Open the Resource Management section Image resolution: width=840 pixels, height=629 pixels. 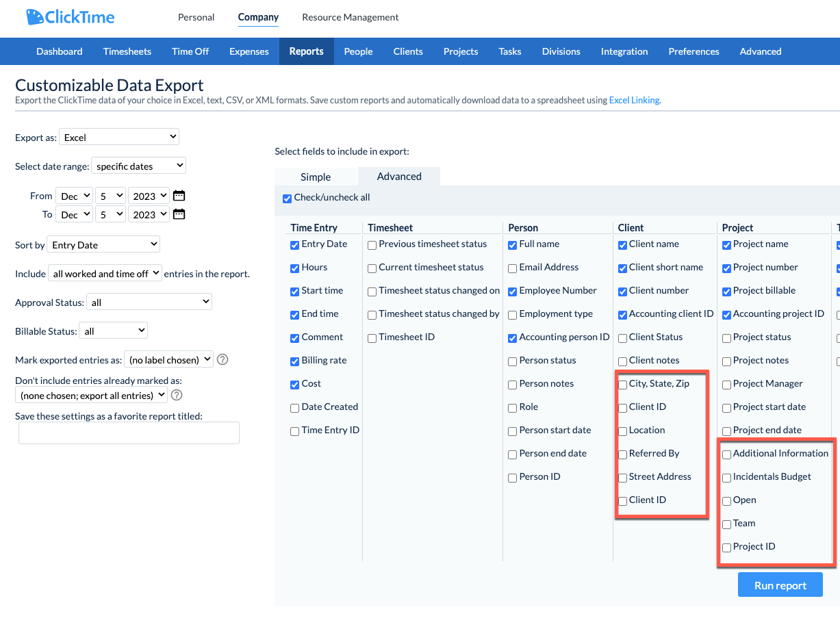coord(350,17)
